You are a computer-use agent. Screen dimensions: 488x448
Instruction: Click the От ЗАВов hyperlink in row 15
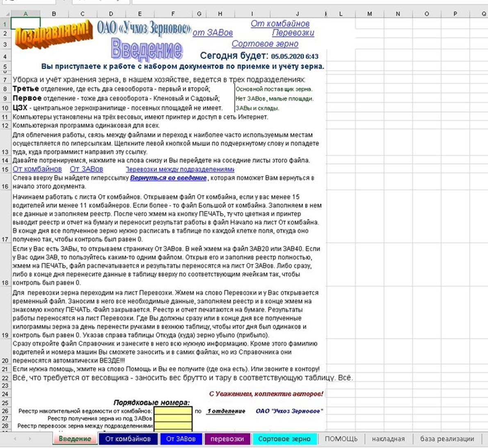86,169
